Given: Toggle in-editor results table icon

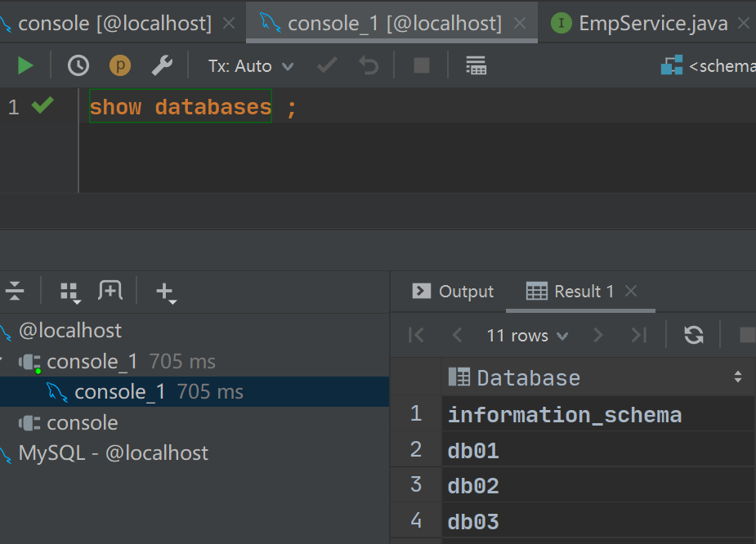Looking at the screenshot, I should pos(476,65).
